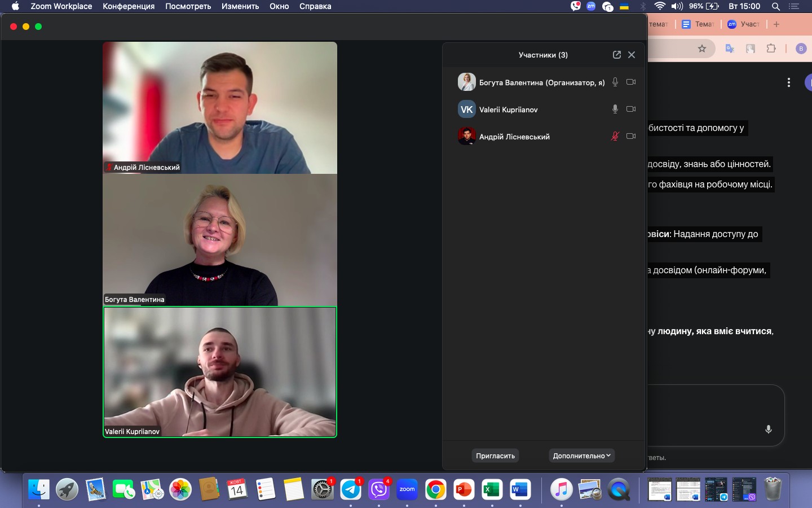Toggle microphone for Богута Валентина
The image size is (812, 508).
615,82
